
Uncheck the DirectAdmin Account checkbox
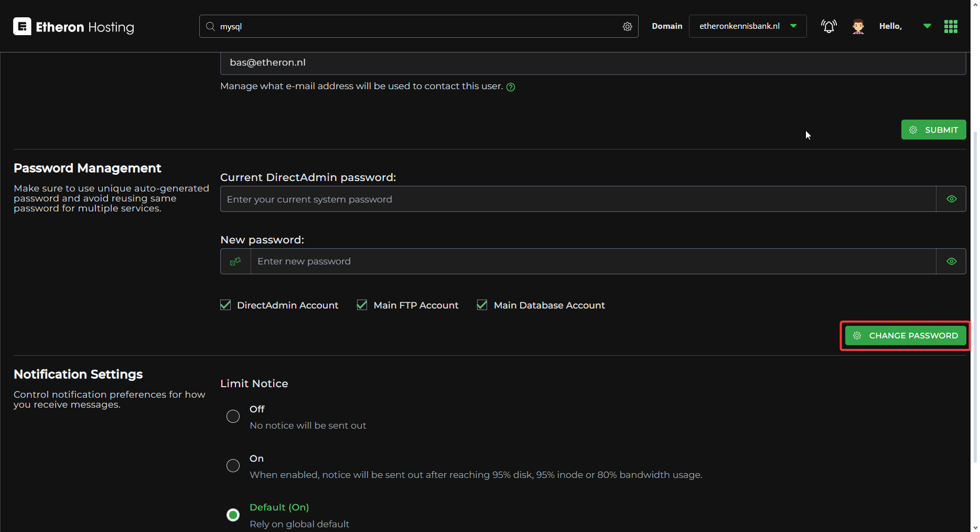(225, 305)
